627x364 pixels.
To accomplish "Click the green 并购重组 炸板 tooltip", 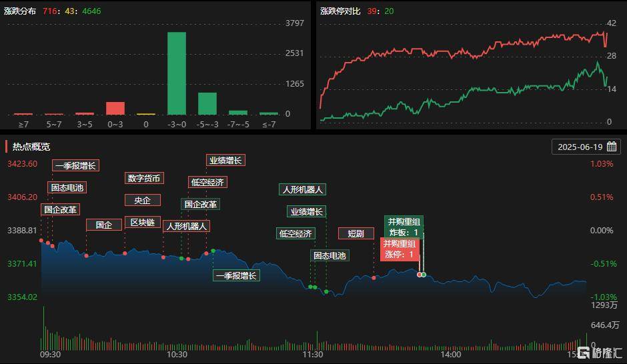I will click(404, 227).
